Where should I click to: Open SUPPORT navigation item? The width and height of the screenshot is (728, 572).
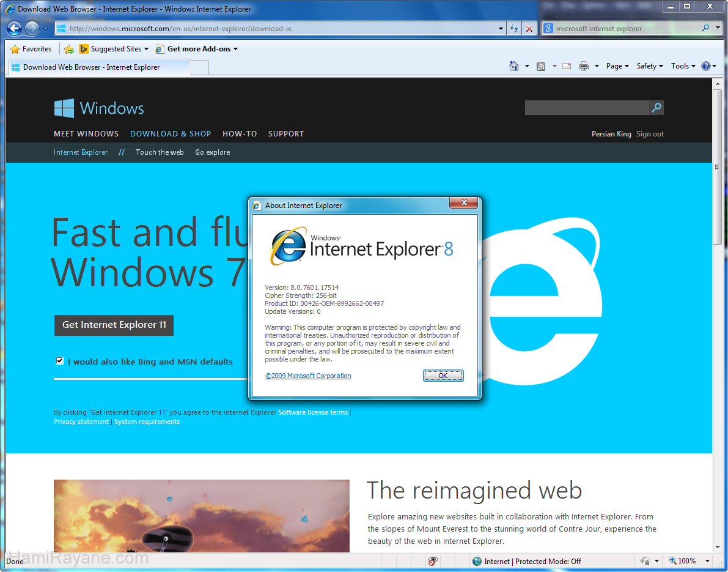(286, 134)
